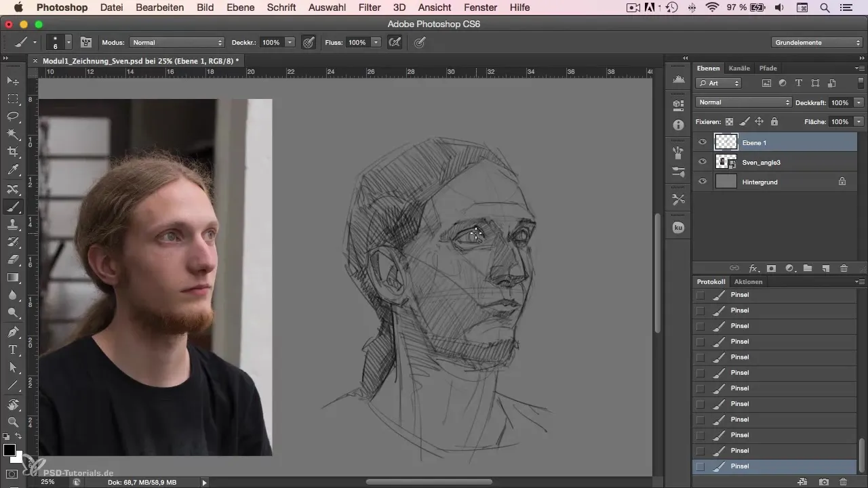Open the layer blend mode Normal dropdown
The image size is (868, 488).
coord(743,102)
